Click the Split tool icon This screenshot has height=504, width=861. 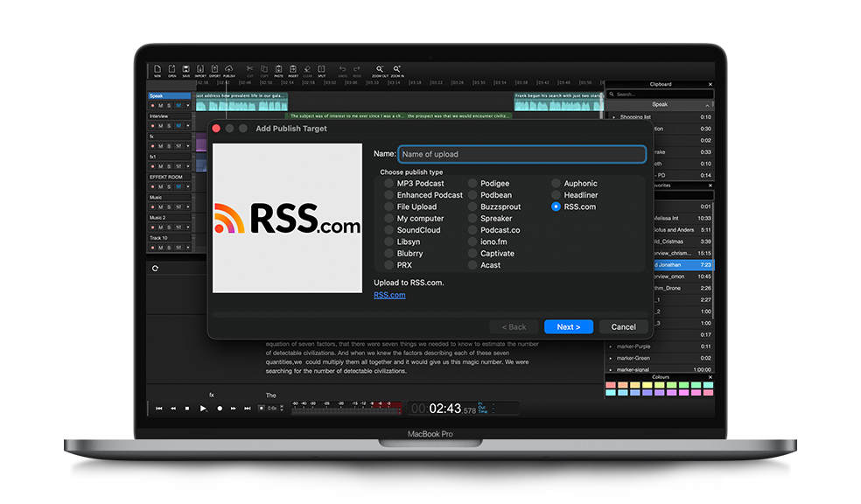322,70
